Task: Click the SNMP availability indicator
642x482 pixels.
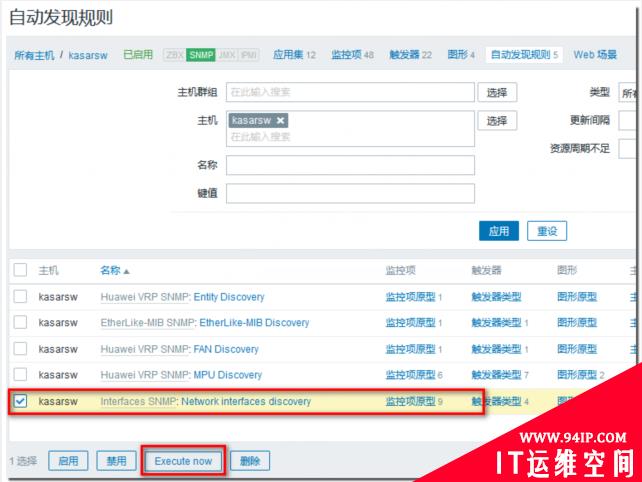Action: coord(201,55)
